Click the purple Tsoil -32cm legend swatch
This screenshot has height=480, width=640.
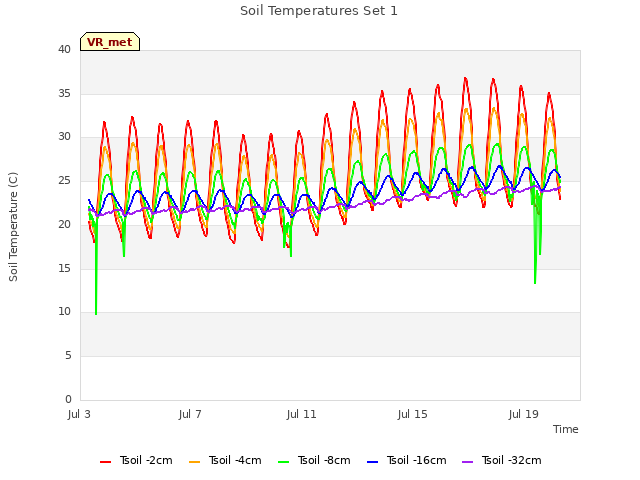pyautogui.click(x=467, y=462)
